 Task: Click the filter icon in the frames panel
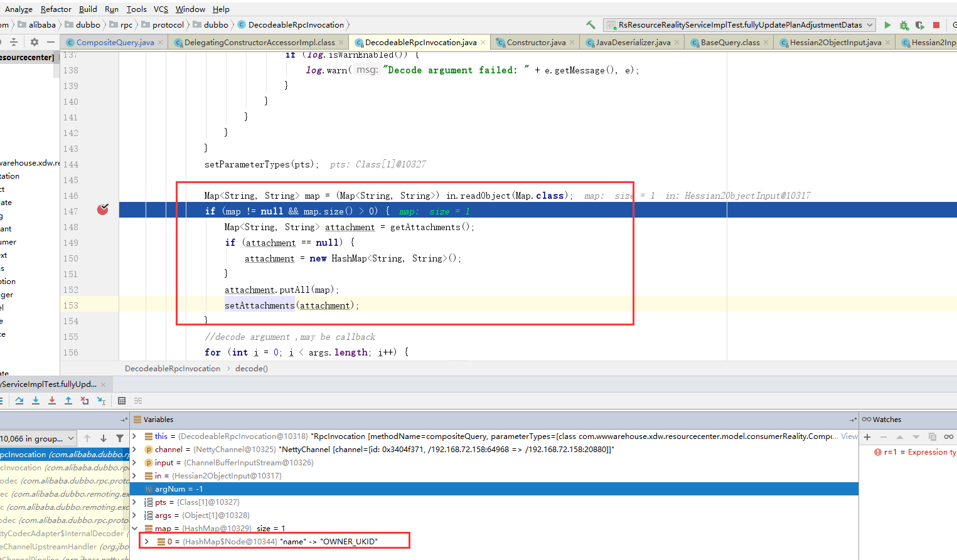[x=119, y=438]
